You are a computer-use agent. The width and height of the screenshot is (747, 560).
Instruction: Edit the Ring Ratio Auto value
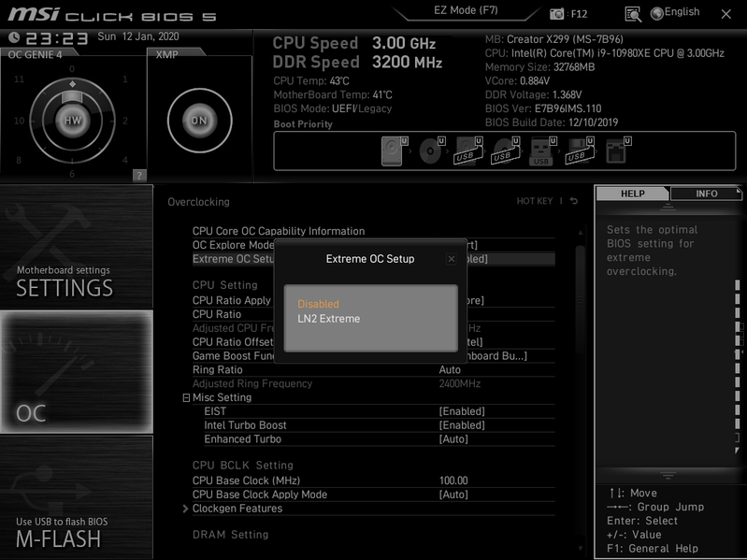tap(450, 370)
